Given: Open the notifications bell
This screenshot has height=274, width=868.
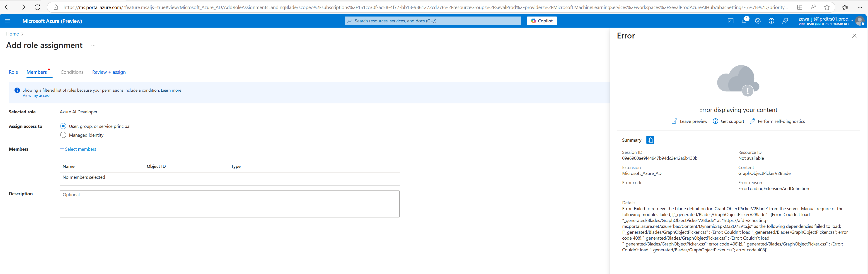Looking at the screenshot, I should (x=744, y=21).
